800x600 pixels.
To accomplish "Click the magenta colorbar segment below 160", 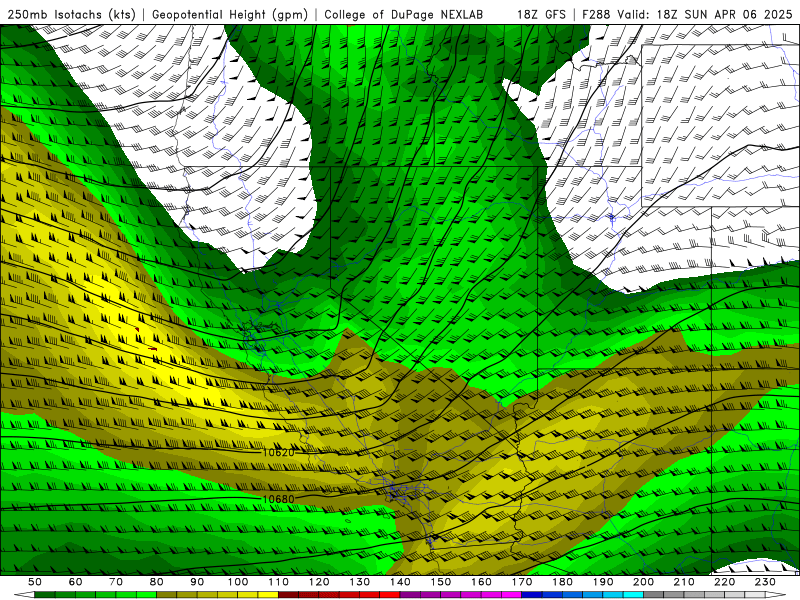I will [x=492, y=595].
